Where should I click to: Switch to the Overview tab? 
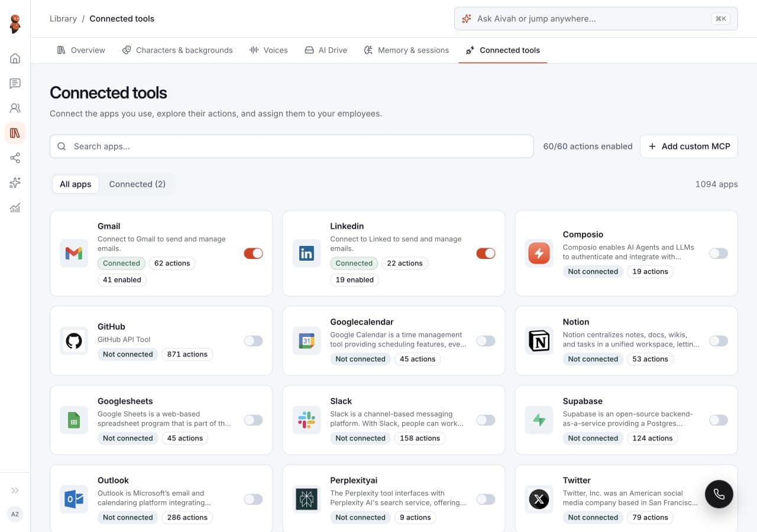click(x=81, y=50)
